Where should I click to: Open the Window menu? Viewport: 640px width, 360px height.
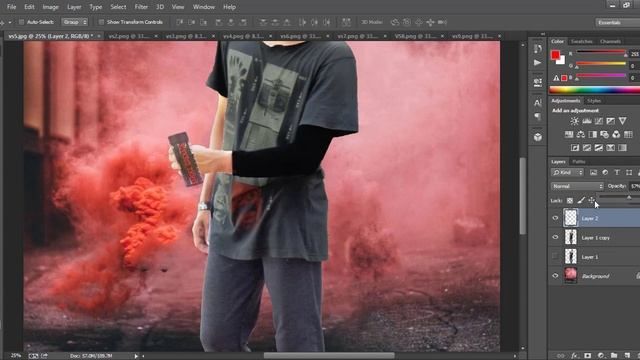pos(204,7)
